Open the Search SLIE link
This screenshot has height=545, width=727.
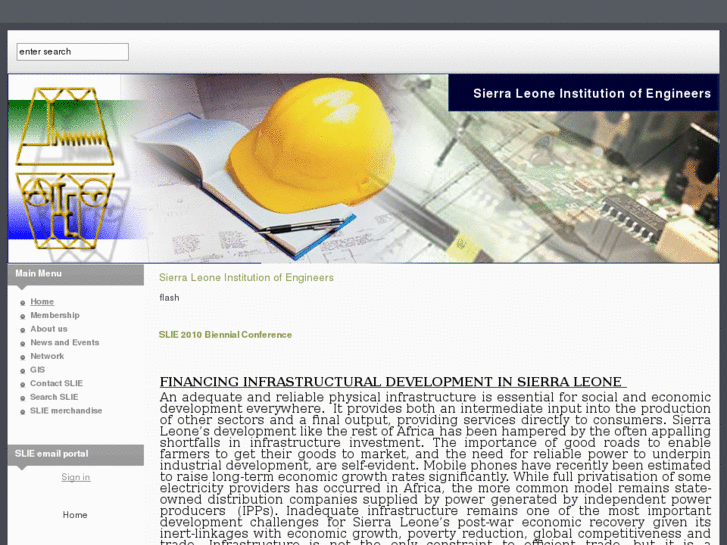point(54,397)
